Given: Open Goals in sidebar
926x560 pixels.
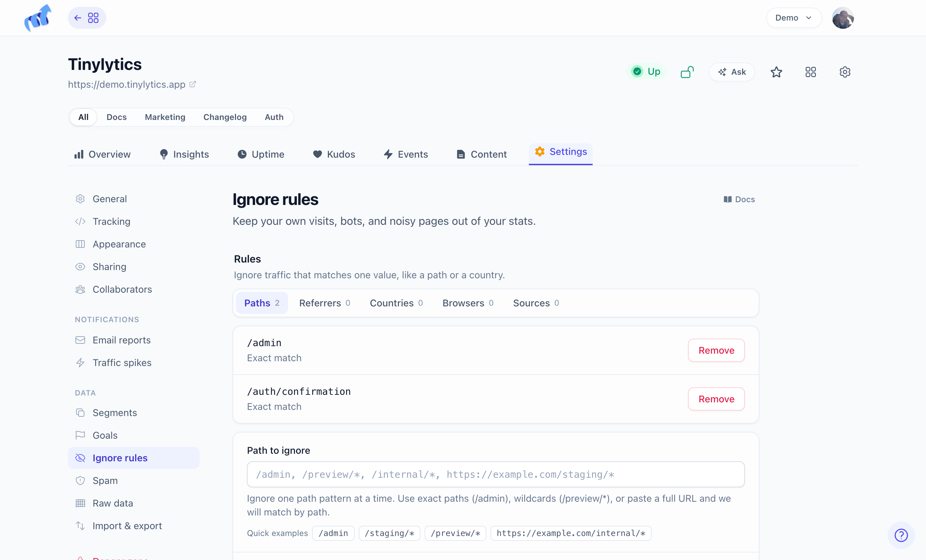Looking at the screenshot, I should 134,435.
